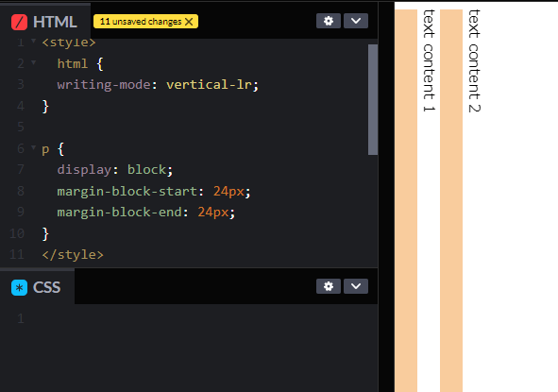558x392 pixels.
Task: Click the first orange column in preview
Action: pyautogui.click(x=406, y=200)
